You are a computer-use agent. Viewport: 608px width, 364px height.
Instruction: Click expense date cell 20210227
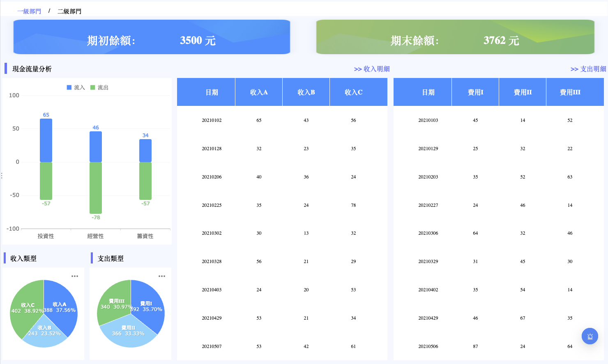pos(428,205)
